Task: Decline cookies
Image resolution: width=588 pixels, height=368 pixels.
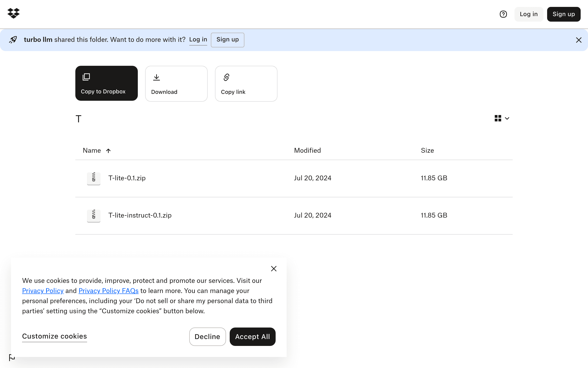Action: pos(207,336)
